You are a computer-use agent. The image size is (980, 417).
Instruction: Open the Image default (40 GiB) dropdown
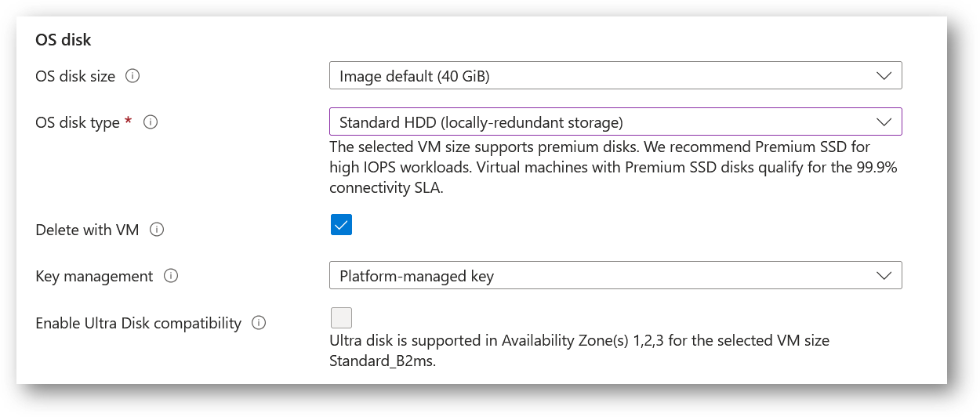(x=615, y=76)
